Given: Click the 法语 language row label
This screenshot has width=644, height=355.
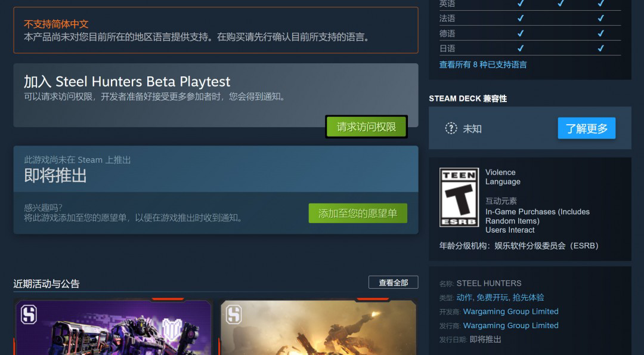Looking at the screenshot, I should pyautogui.click(x=447, y=18).
